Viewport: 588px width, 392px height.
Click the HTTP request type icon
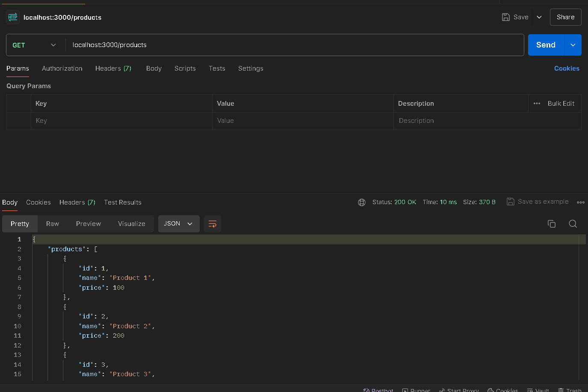pos(13,17)
